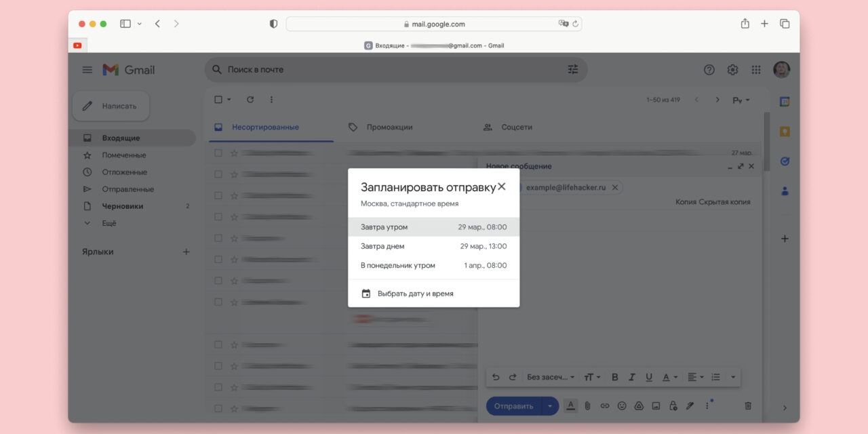The height and width of the screenshot is (434, 868).
Task: Select the checkbox of the first email
Action: tap(218, 153)
